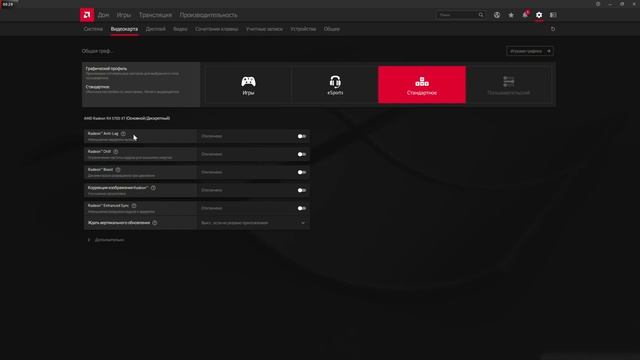Viewport: 640px width, 360px height.
Task: Click the Общая граф... heading
Action: [x=97, y=51]
